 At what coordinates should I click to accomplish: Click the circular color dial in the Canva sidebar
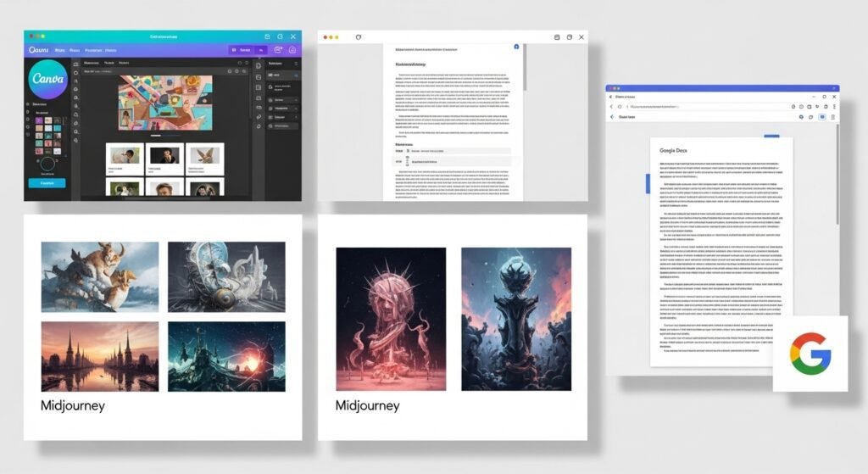[47, 162]
